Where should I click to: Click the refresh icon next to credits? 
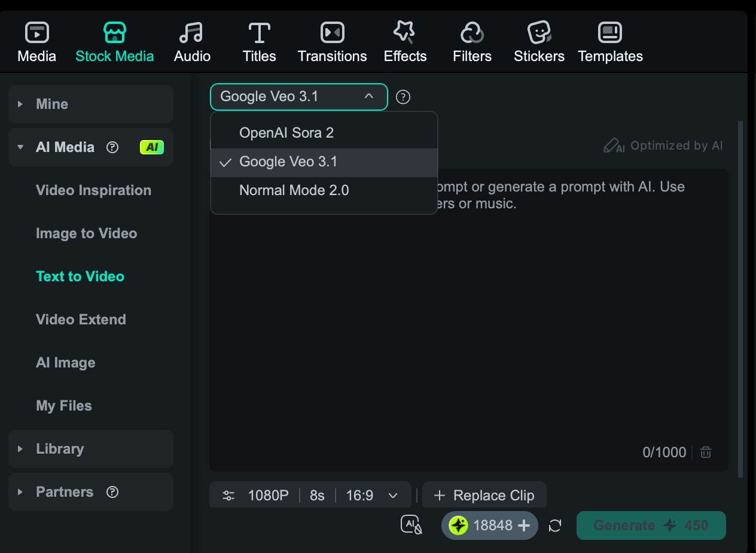coord(554,525)
